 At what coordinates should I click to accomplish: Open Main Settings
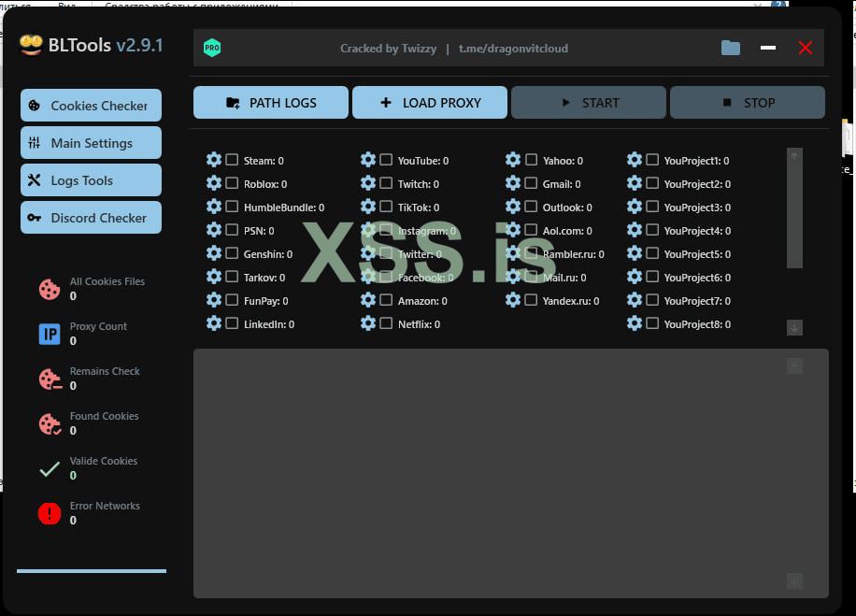(x=92, y=143)
